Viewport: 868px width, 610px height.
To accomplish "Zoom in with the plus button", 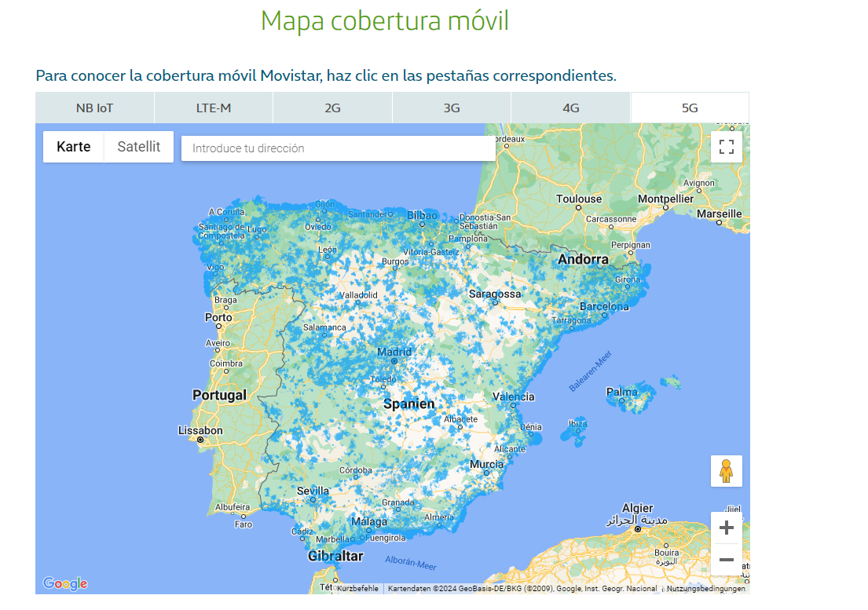I will (x=727, y=528).
